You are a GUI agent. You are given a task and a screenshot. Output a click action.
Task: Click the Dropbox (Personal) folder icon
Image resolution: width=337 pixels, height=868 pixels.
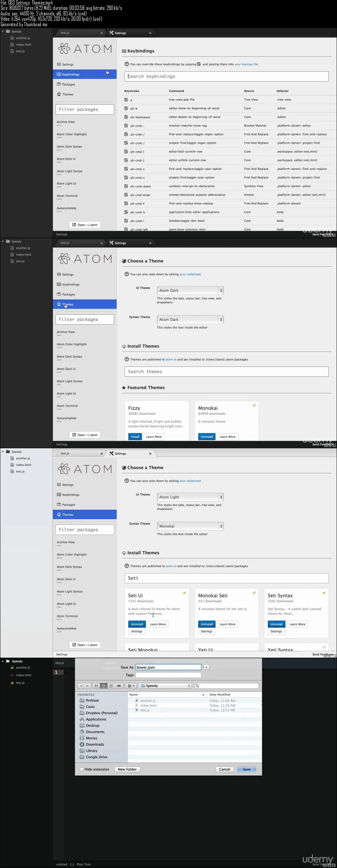click(82, 713)
